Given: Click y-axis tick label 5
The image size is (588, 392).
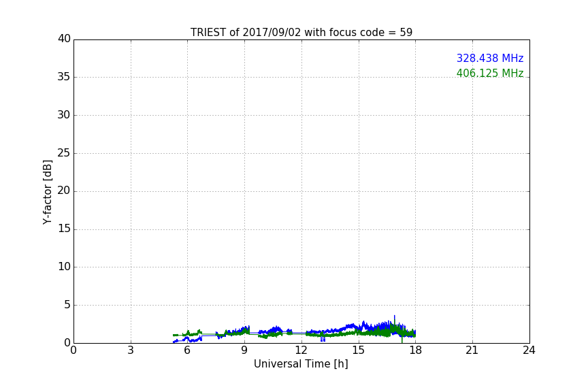Looking at the screenshot, I should [x=67, y=305].
